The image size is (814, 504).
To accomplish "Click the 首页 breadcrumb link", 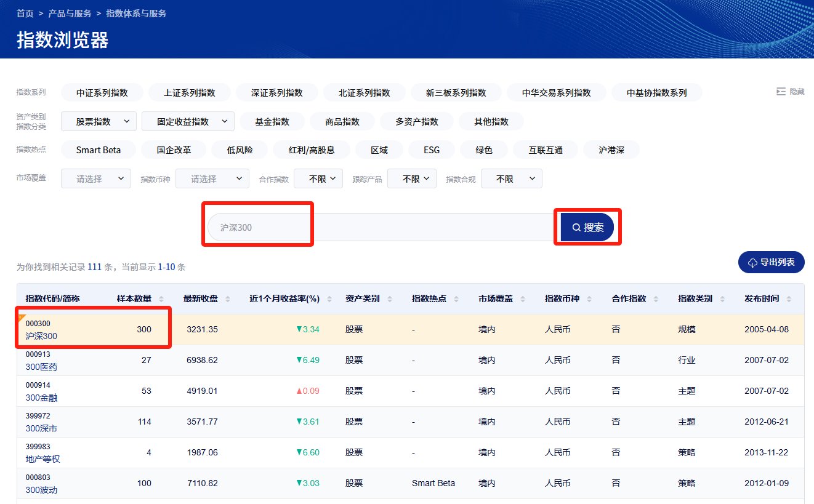I will (25, 13).
